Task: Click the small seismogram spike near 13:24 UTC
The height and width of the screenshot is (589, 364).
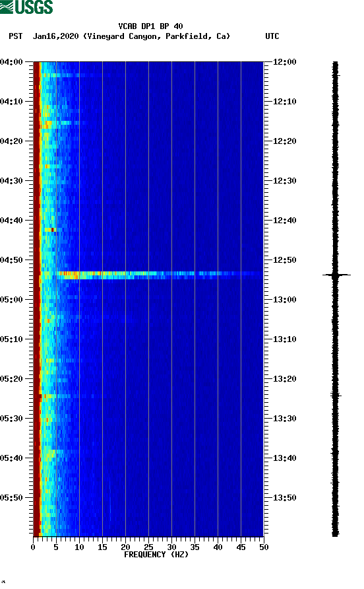Action: [336, 395]
